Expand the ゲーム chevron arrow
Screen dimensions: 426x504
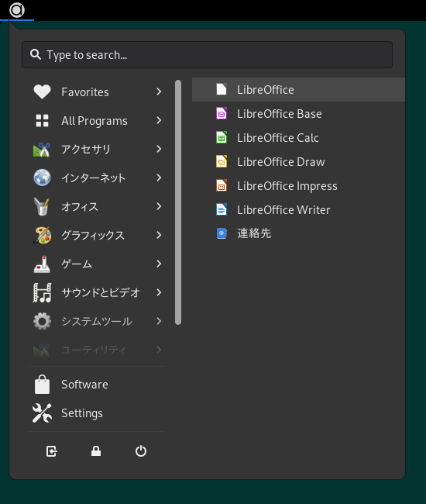(x=159, y=264)
